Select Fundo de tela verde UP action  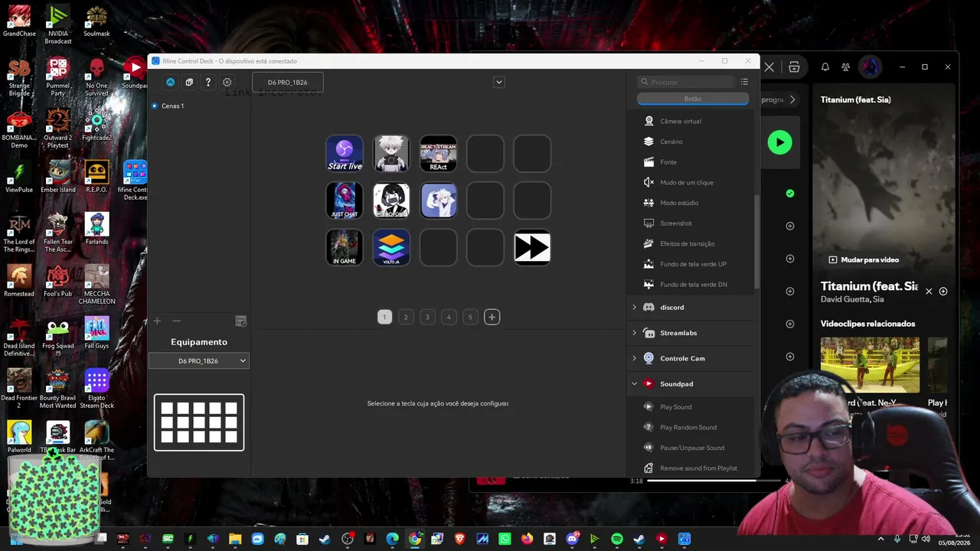tap(691, 264)
